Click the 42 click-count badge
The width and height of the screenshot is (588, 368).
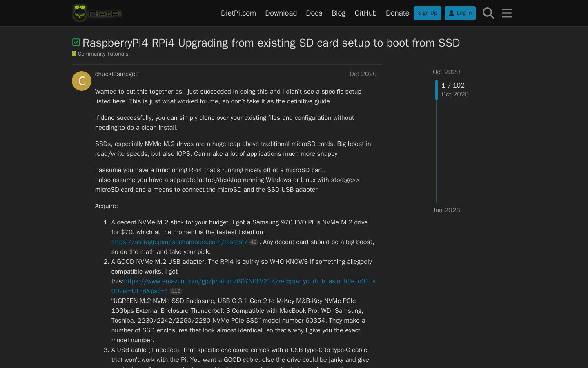pos(253,242)
